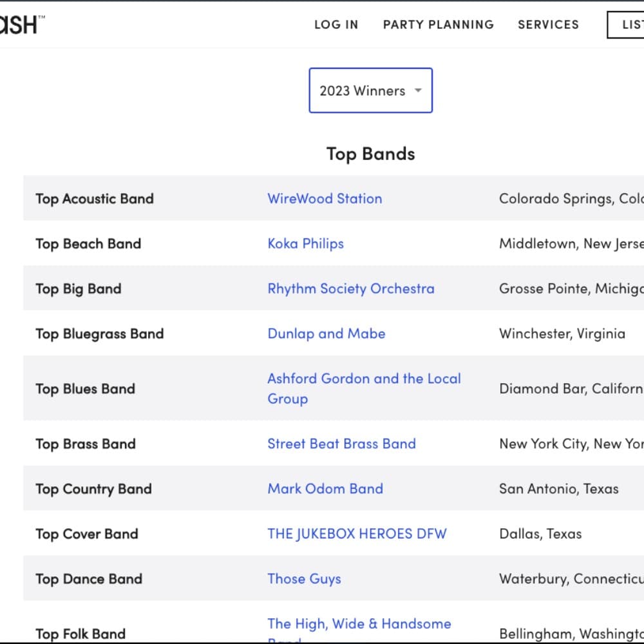This screenshot has width=644, height=644.
Task: Open the Mark Odom Band link
Action: click(x=325, y=489)
